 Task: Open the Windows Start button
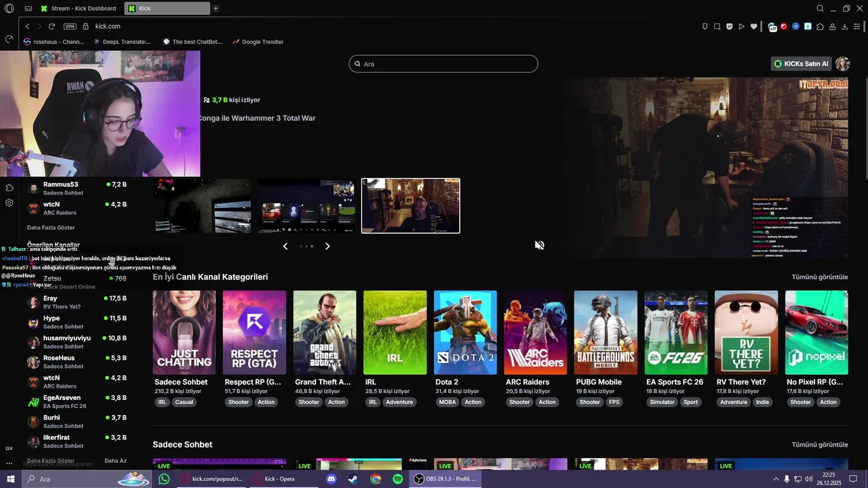tap(11, 479)
